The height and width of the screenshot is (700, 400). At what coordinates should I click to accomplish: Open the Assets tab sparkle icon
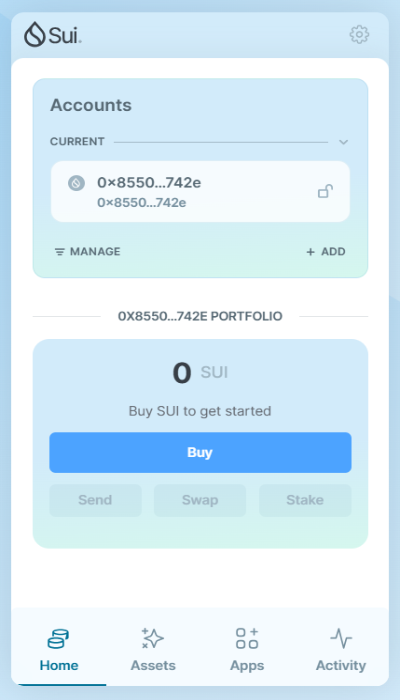pyautogui.click(x=152, y=638)
